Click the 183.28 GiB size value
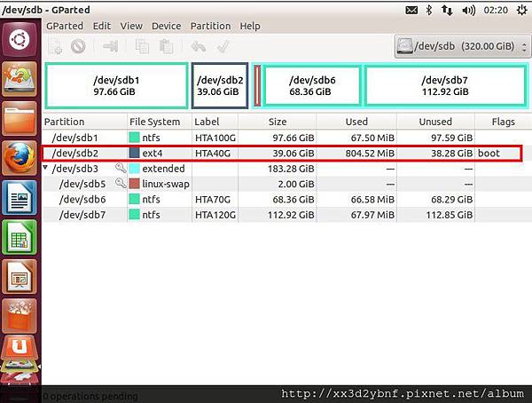Viewport: 532px width, 403px height. (291, 169)
